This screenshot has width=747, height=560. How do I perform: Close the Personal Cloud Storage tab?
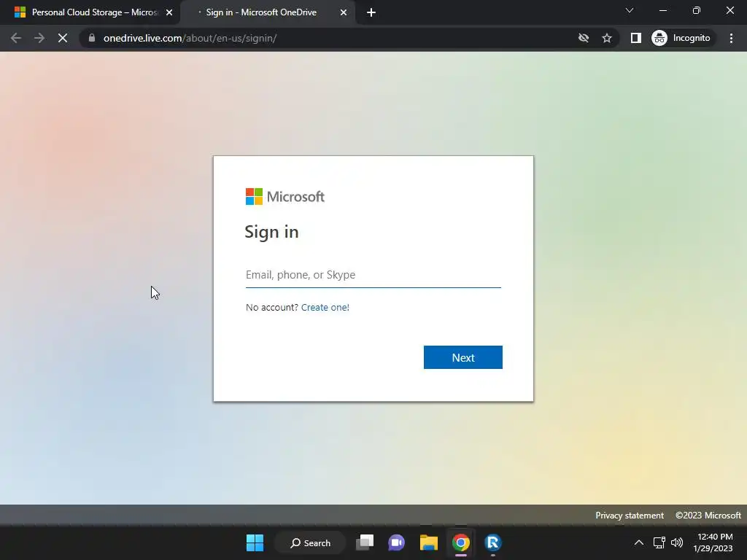[169, 13]
